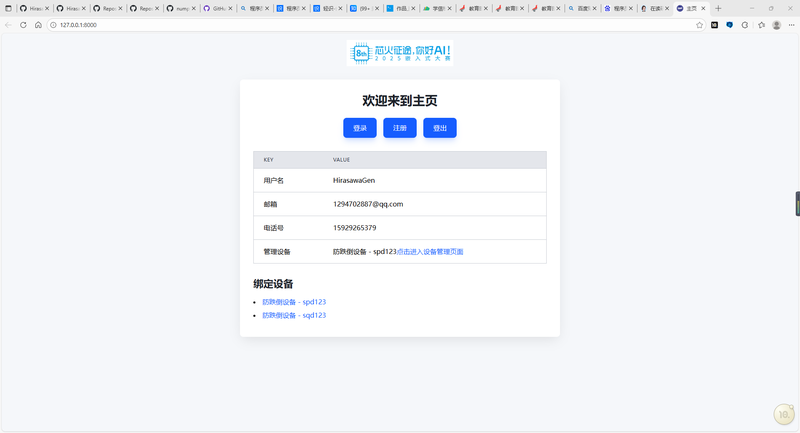The width and height of the screenshot is (800, 433).
Task: Open the browser settings and more menu
Action: (x=791, y=25)
